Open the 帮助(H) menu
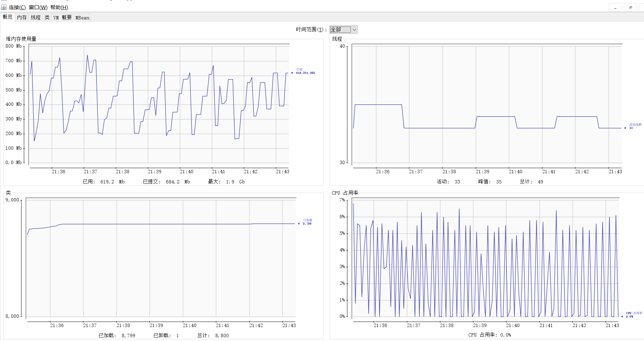The width and height of the screenshot is (644, 341). pyautogui.click(x=59, y=7)
